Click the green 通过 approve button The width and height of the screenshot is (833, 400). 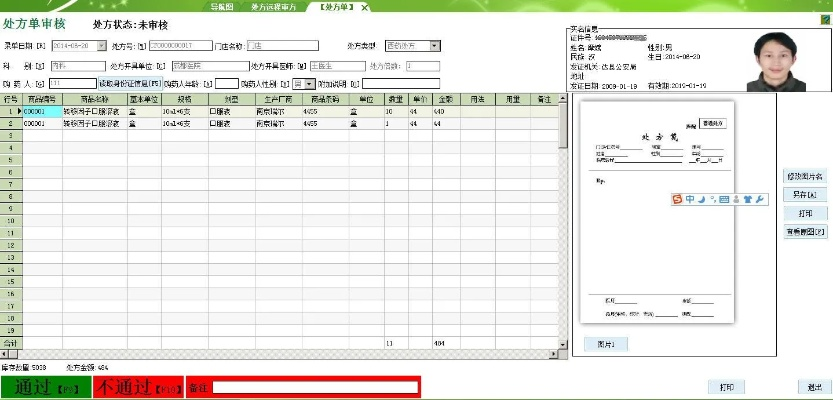tap(44, 387)
